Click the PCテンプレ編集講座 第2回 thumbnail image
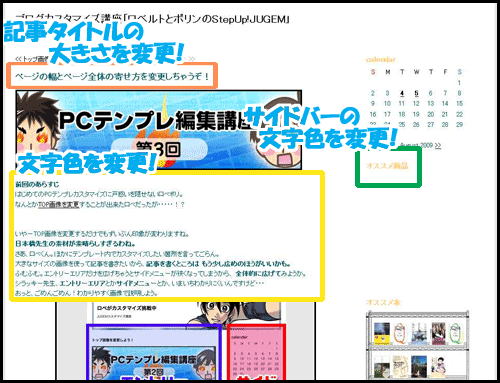The width and height of the screenshot is (500, 383). (153, 362)
